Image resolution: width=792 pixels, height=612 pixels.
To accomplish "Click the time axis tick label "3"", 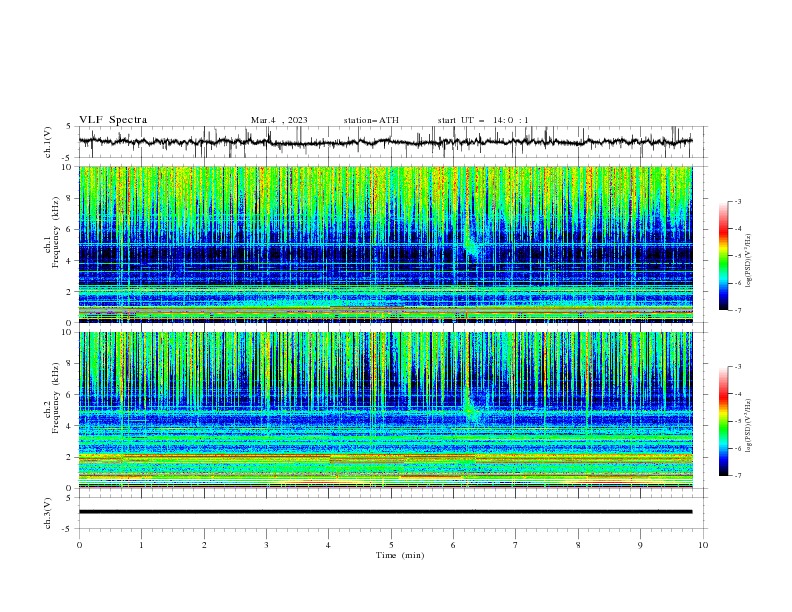I will (x=266, y=545).
